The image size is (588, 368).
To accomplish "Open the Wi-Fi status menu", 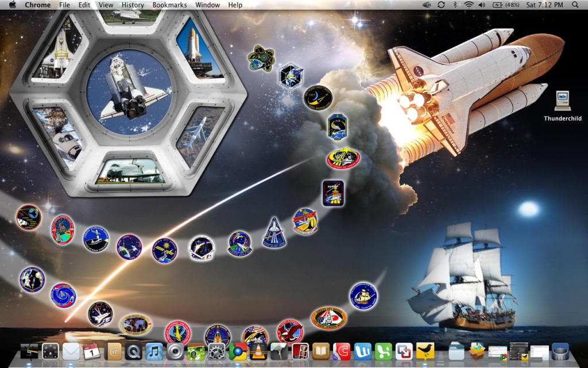I will pos(469,5).
